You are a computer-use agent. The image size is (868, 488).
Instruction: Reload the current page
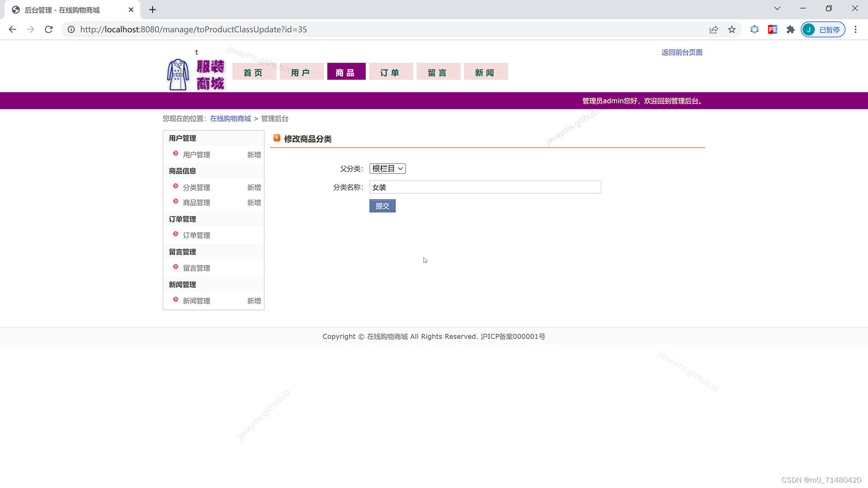pyautogui.click(x=49, y=29)
